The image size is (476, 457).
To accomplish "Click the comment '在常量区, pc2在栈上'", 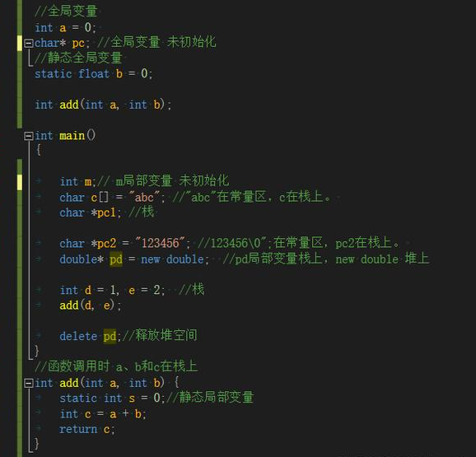I will 336,243.
